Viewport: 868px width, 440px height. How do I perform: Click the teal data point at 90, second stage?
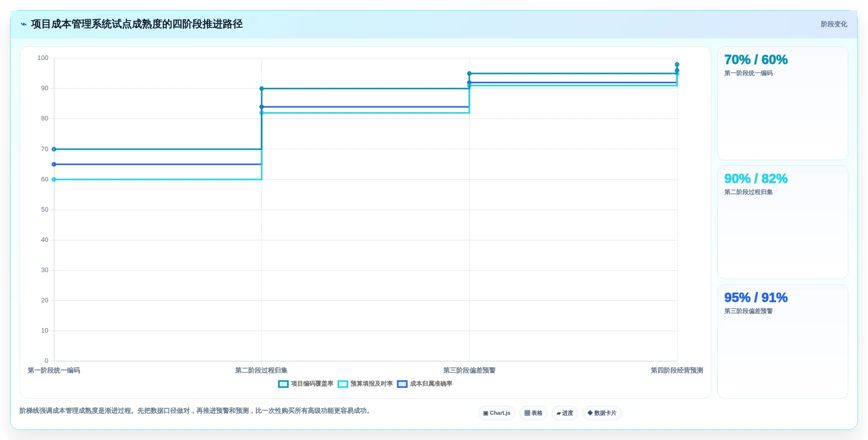pos(261,89)
